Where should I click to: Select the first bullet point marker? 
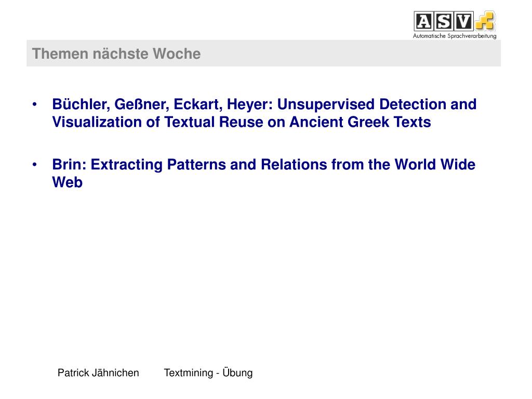(x=35, y=104)
